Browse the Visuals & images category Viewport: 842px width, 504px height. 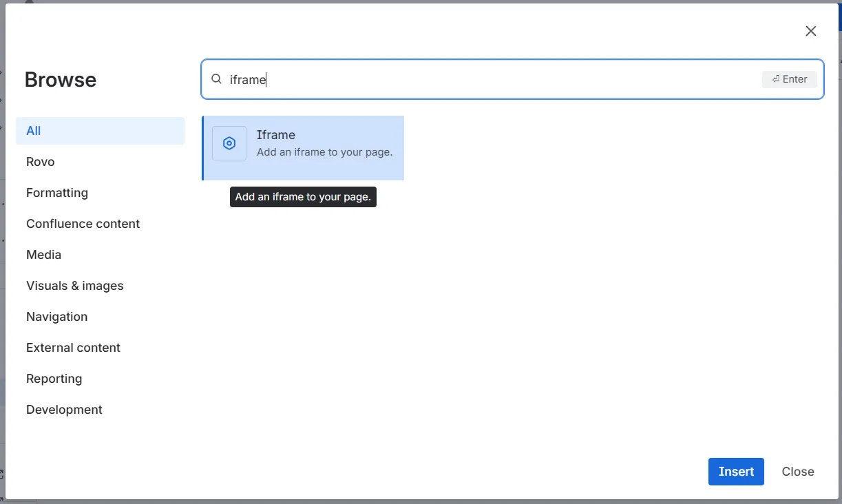75,286
